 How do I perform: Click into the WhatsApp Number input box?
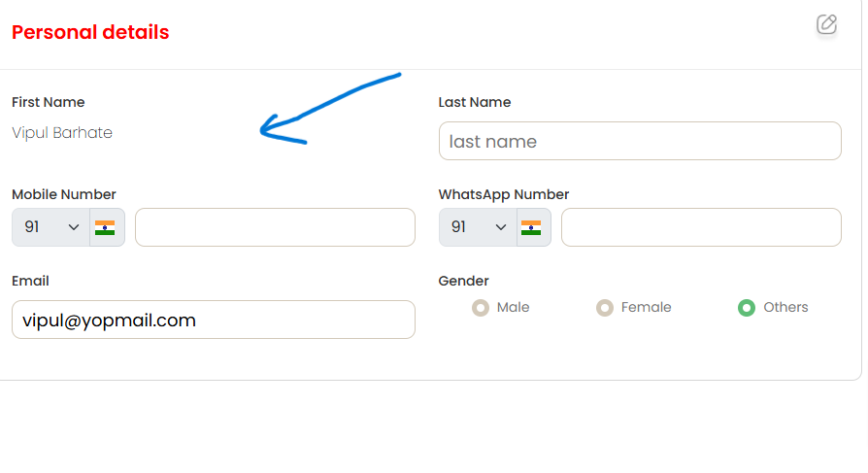pyautogui.click(x=701, y=227)
